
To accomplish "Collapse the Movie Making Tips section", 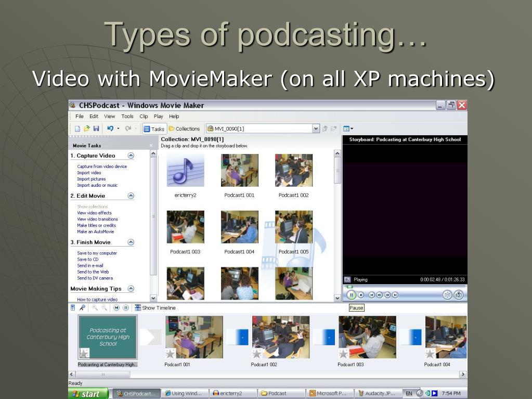I will point(131,289).
